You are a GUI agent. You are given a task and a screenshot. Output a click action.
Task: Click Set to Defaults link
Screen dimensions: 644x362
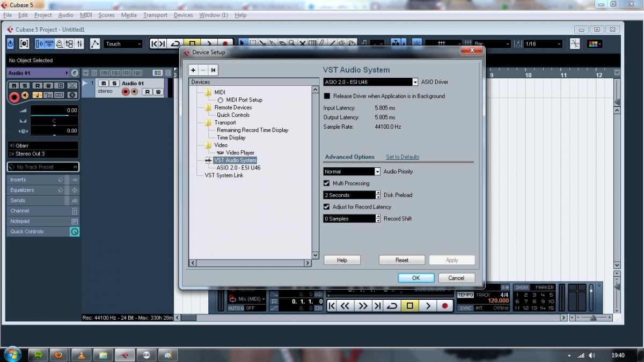[x=402, y=157]
